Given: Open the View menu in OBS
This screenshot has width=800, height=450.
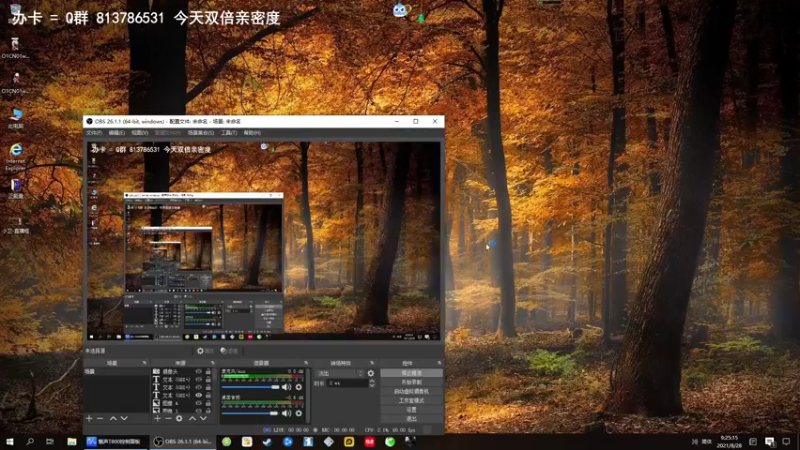Looking at the screenshot, I should point(139,133).
